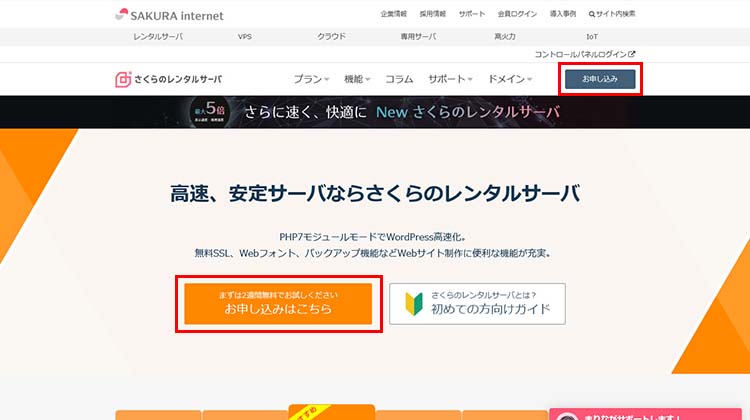Open the さくらのレンタルサーバ logo link

point(168,79)
